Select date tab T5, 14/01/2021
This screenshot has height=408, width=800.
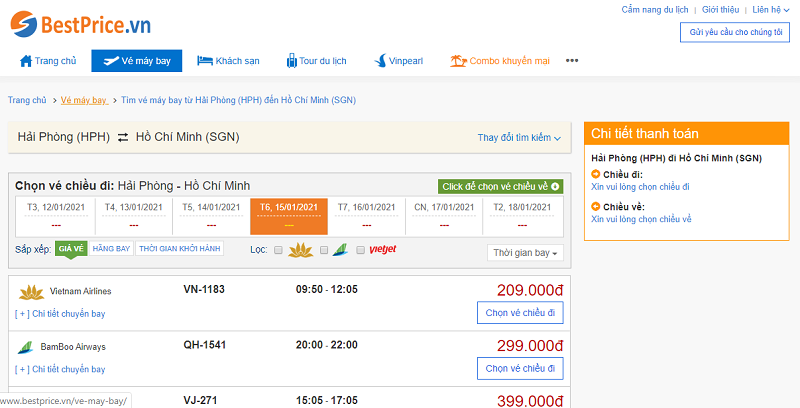click(211, 216)
